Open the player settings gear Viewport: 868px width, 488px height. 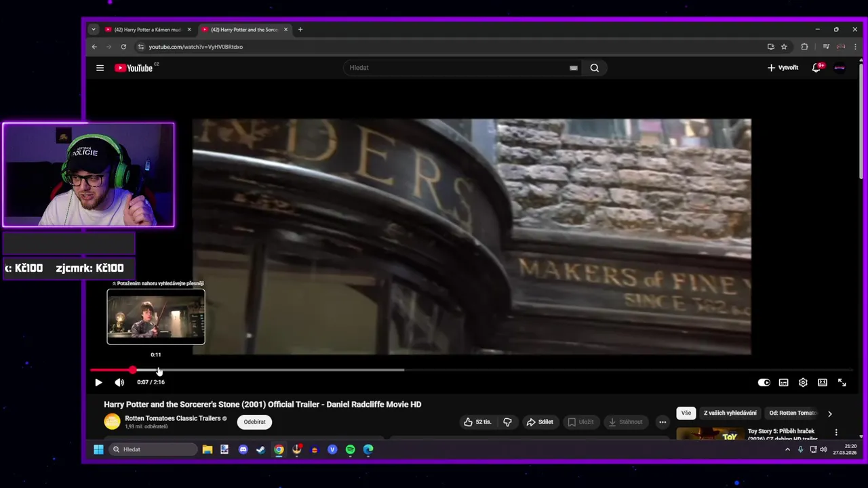(803, 382)
